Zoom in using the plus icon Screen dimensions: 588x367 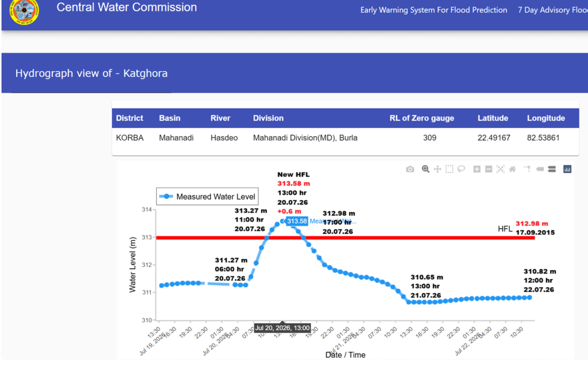click(x=476, y=169)
